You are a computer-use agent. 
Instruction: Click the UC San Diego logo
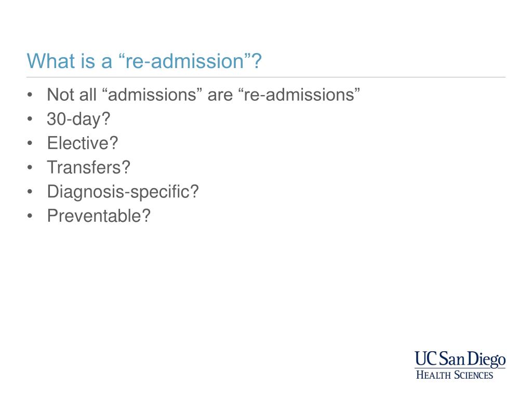point(460,365)
